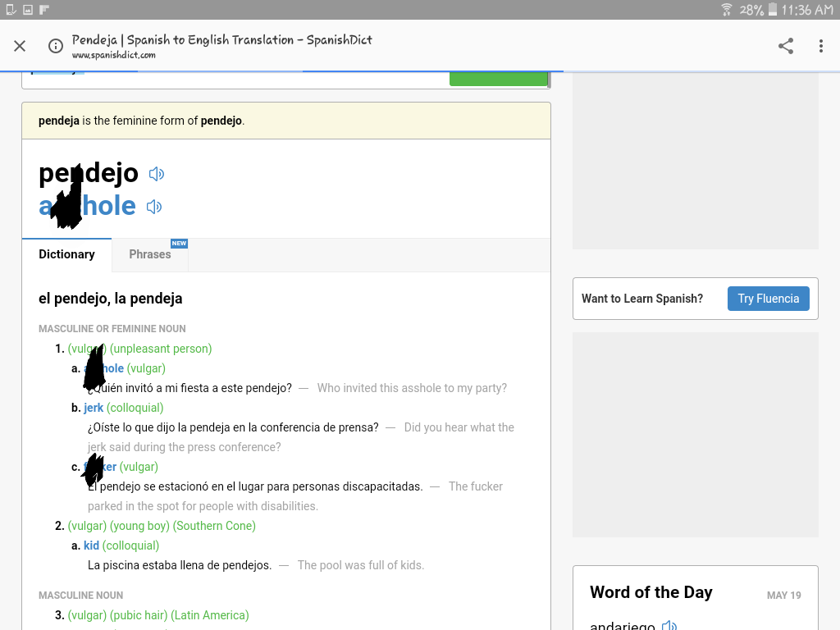This screenshot has height=630, width=840.
Task: Tap the Wi-Fi status icon
Action: [x=727, y=10]
